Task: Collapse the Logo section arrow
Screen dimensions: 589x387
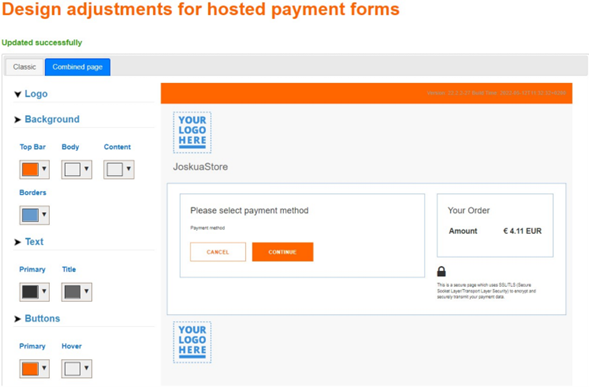Action: 18,94
